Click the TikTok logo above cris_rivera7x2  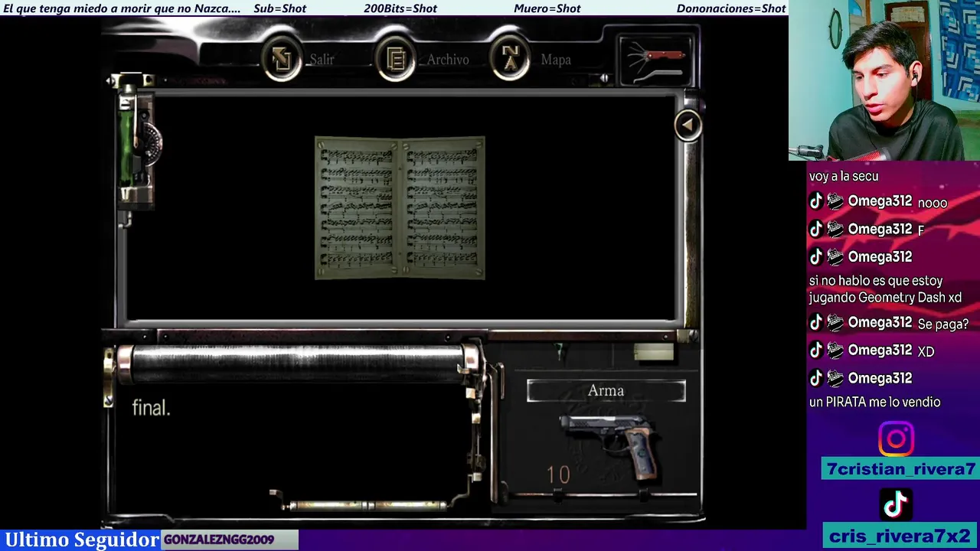(896, 505)
